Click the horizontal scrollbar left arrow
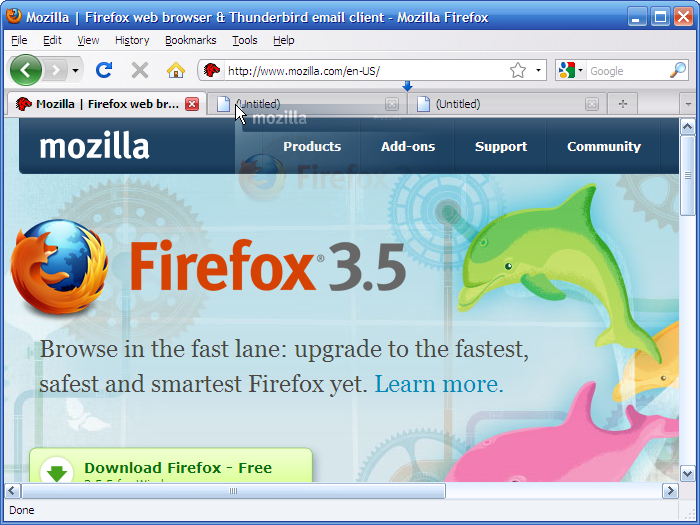 point(12,491)
